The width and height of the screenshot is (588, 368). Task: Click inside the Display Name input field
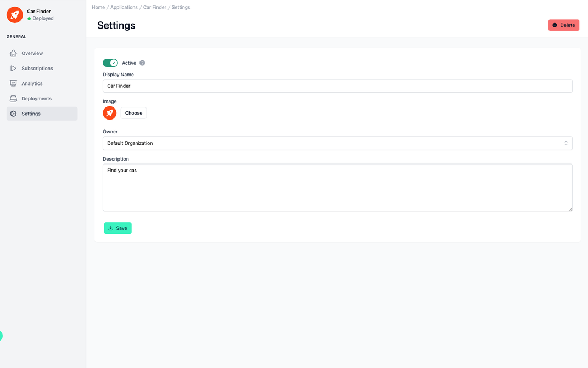(338, 86)
